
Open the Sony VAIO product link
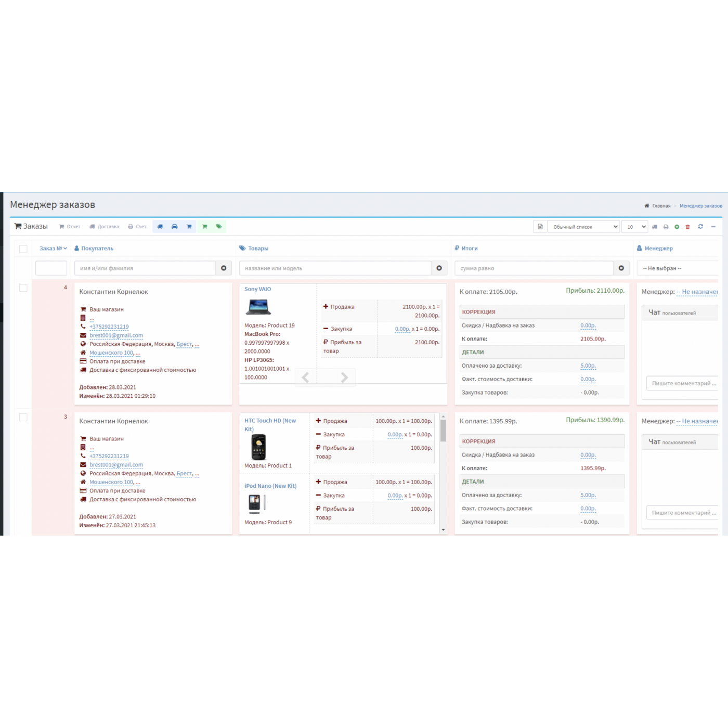[x=257, y=289]
